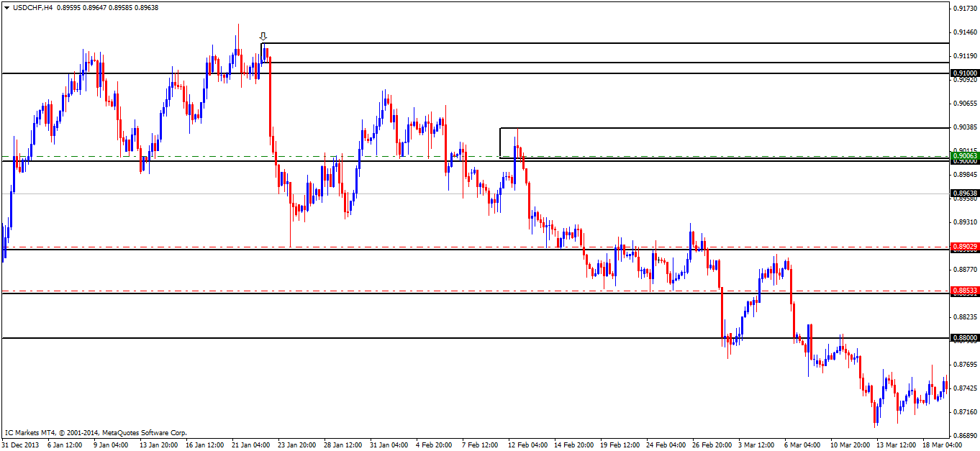
Task: Click the 24 Feb 04:00 time label
Action: (x=665, y=445)
